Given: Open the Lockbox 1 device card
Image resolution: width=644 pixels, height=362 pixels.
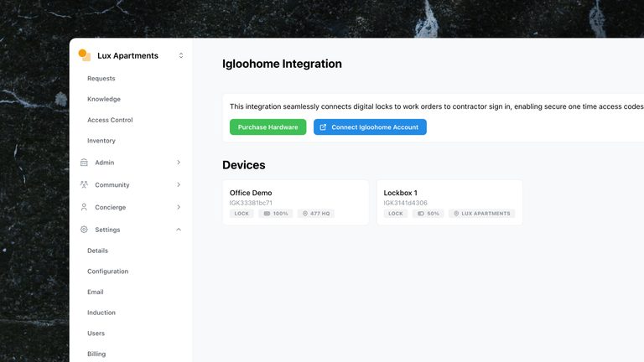Looking at the screenshot, I should (449, 202).
